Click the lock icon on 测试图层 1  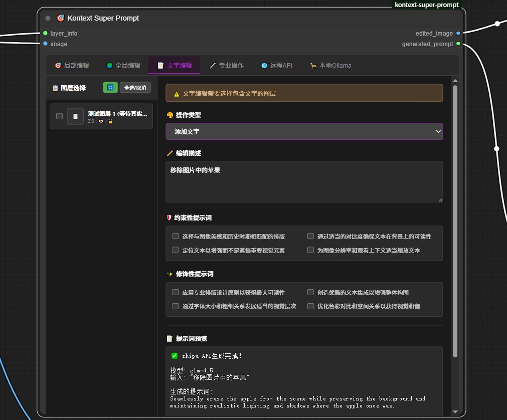[x=111, y=121]
